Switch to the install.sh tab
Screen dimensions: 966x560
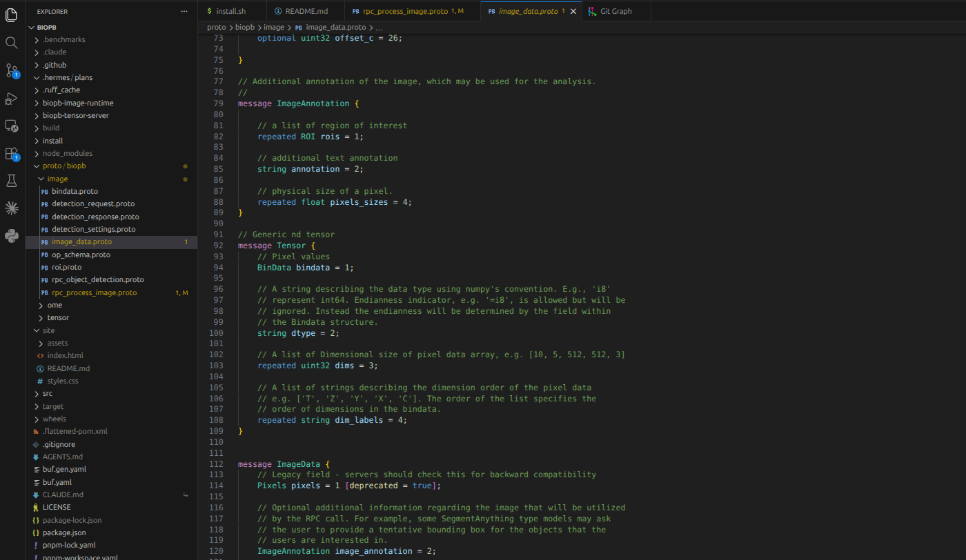[x=231, y=11]
